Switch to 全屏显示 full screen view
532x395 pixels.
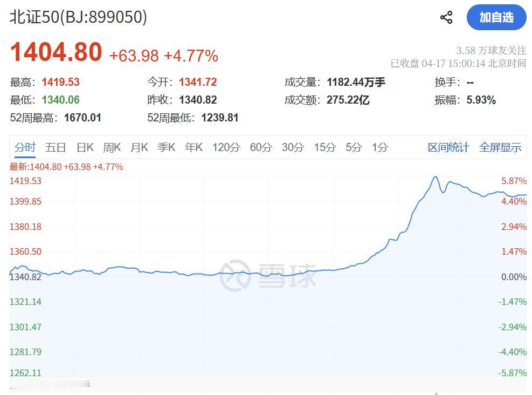500,147
